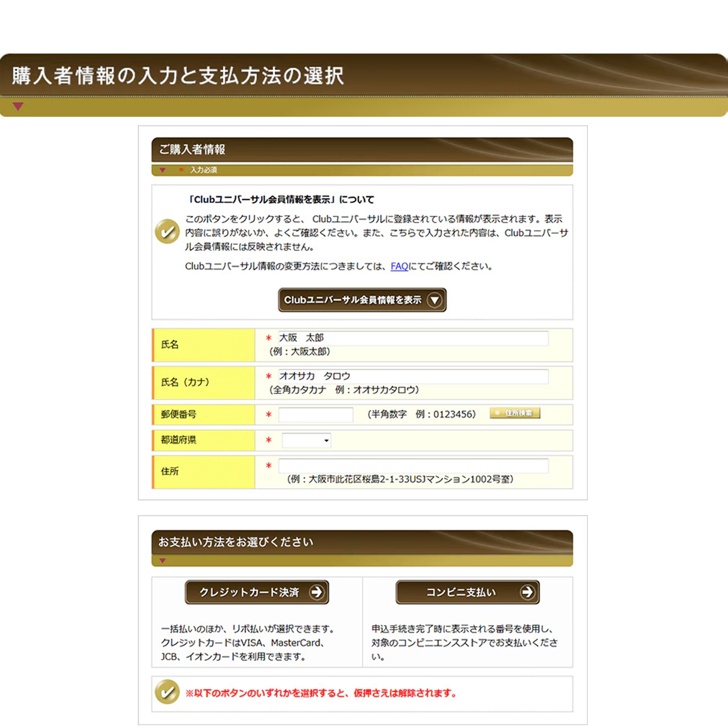The image size is (728, 728).
Task: Open the 都道府県 dropdown
Action: coord(306,440)
